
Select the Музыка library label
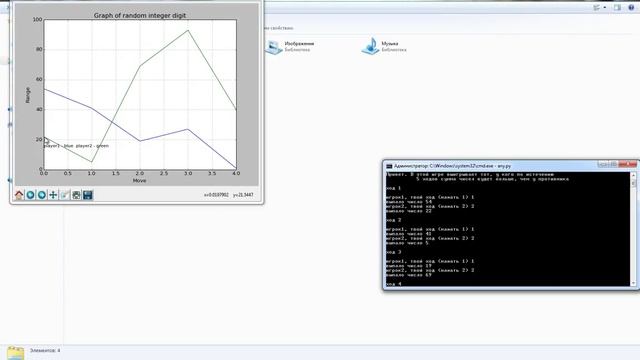pos(390,43)
